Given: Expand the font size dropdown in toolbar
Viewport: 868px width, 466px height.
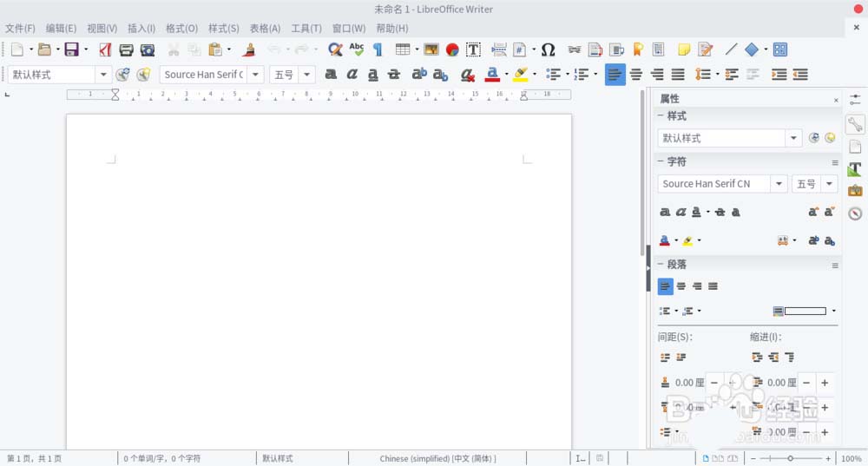Looking at the screenshot, I should [306, 75].
